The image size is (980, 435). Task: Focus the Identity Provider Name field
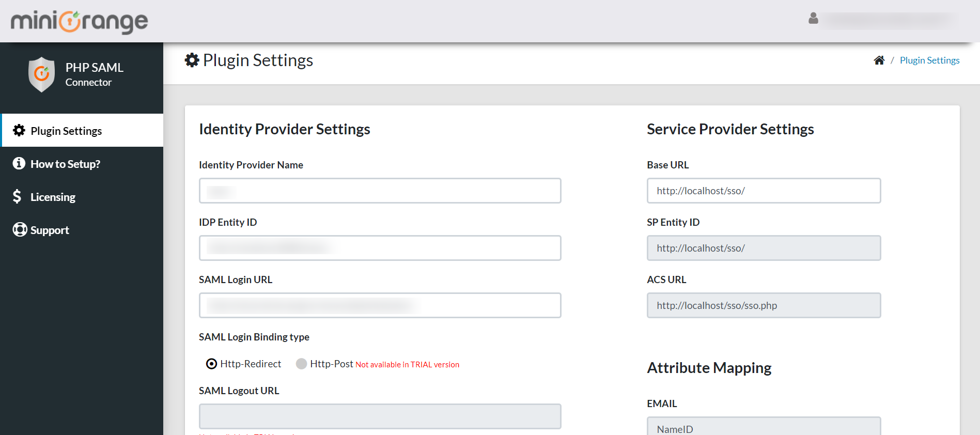tap(380, 191)
